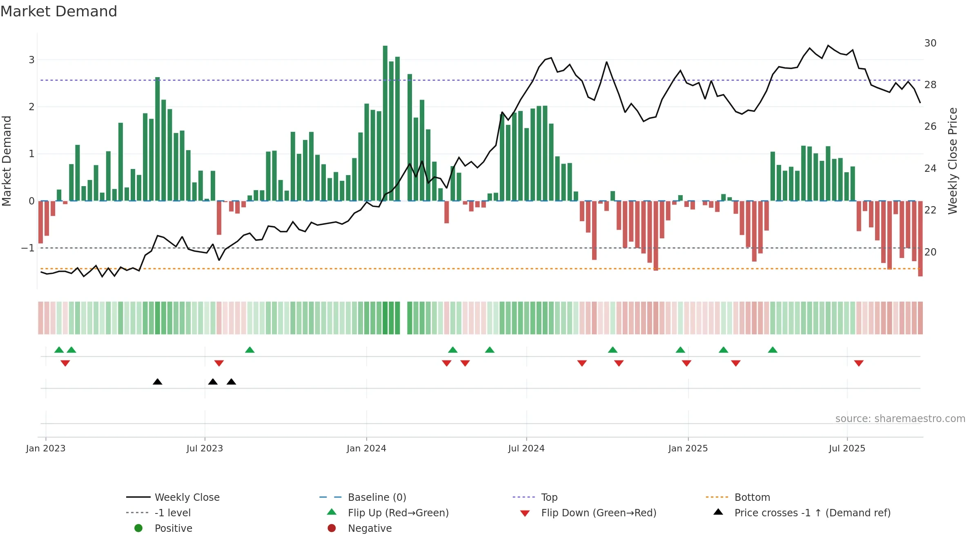Click the darkest green heat-strip cell in January 2024

pyautogui.click(x=385, y=318)
